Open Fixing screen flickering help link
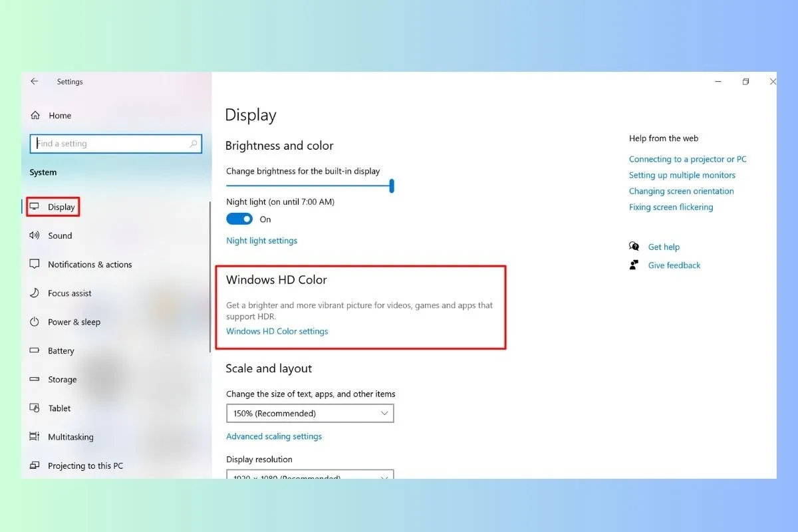Image resolution: width=798 pixels, height=532 pixels. 670,207
